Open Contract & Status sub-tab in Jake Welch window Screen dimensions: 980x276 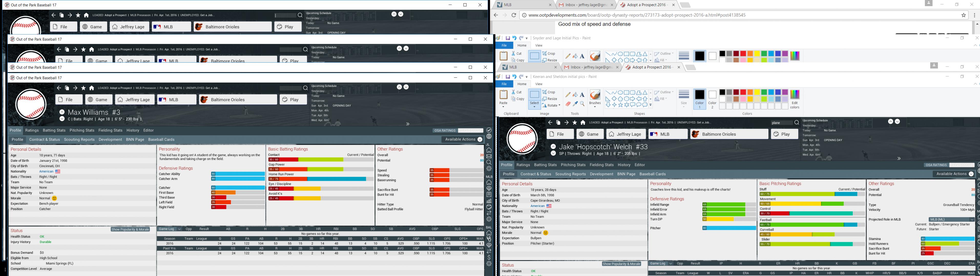pos(536,174)
